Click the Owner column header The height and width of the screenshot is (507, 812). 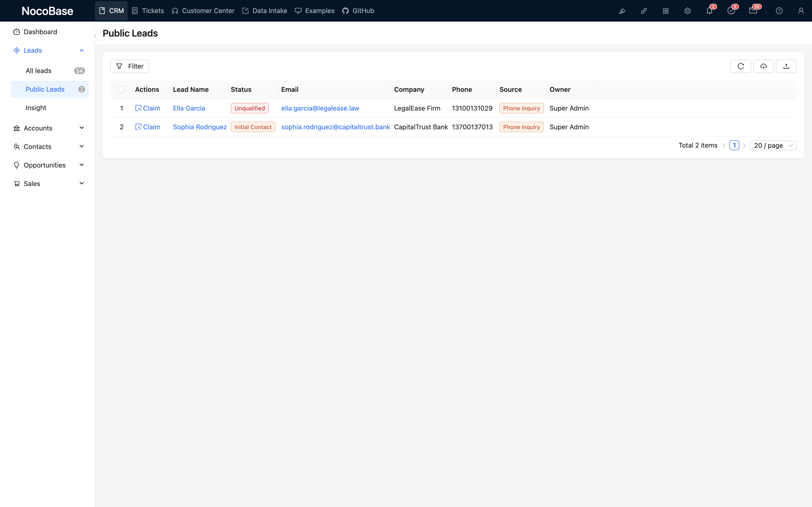pos(560,89)
